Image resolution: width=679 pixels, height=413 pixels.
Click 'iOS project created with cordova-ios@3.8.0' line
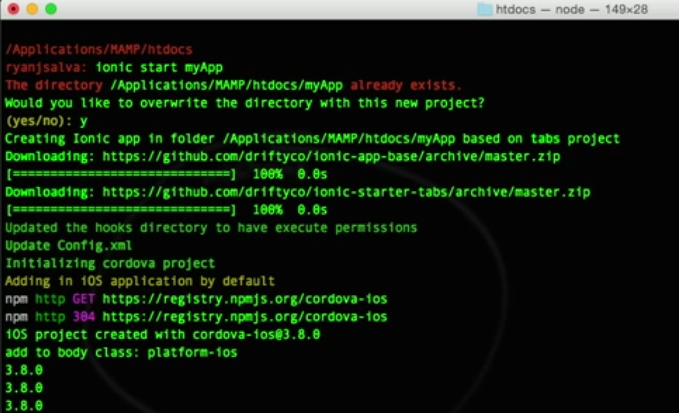pyautogui.click(x=162, y=334)
